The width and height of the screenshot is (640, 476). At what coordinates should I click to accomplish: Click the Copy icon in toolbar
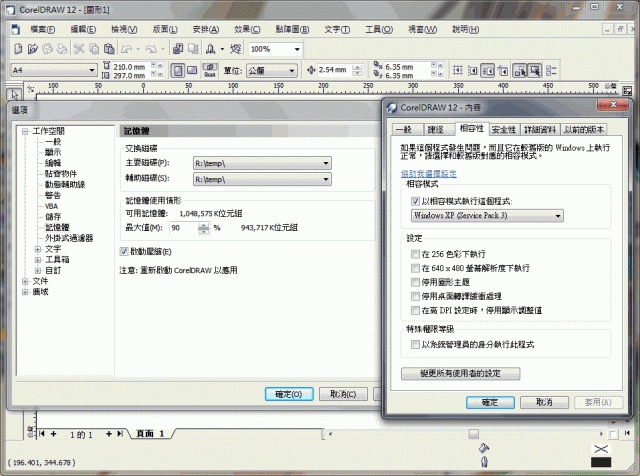point(94,49)
